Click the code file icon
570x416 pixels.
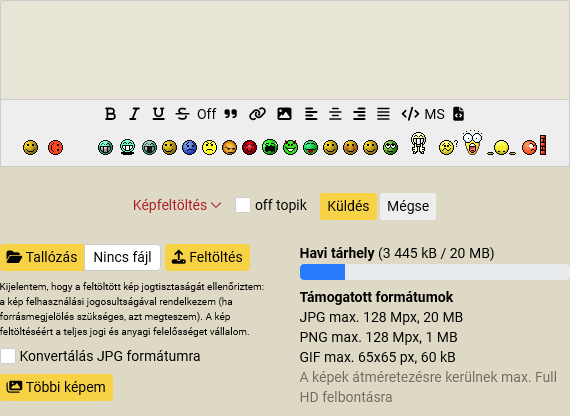pyautogui.click(x=458, y=114)
